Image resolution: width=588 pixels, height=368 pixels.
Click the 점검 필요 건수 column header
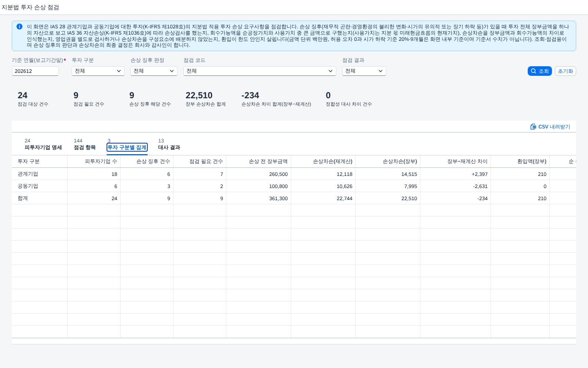(200, 162)
